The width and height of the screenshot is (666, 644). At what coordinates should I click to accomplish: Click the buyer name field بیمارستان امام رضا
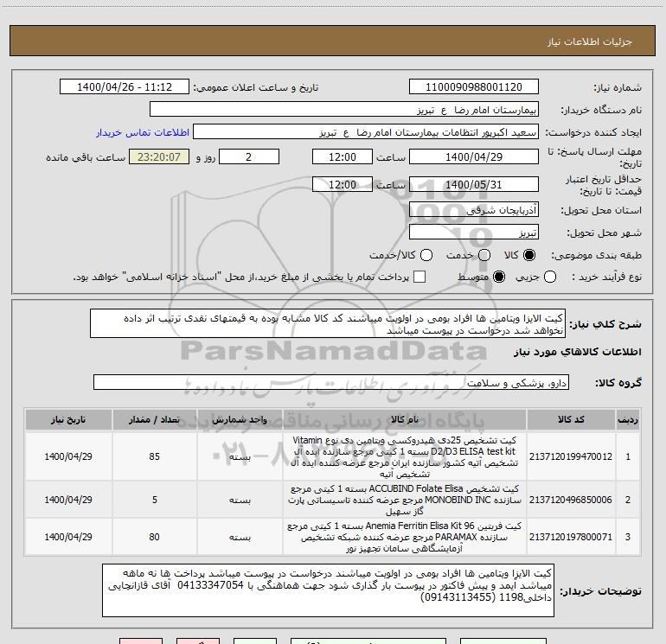344,110
